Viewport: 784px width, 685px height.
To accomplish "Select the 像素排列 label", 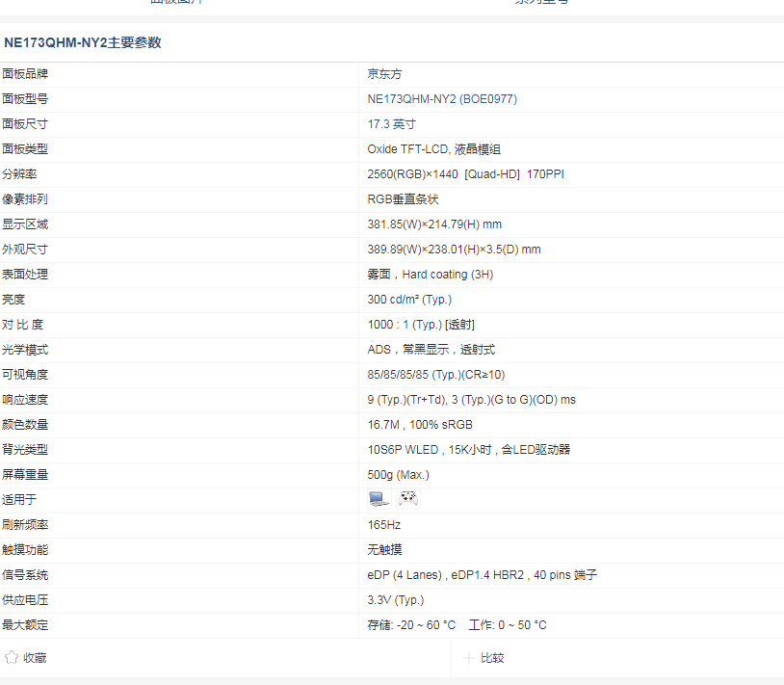I will pyautogui.click(x=25, y=199).
